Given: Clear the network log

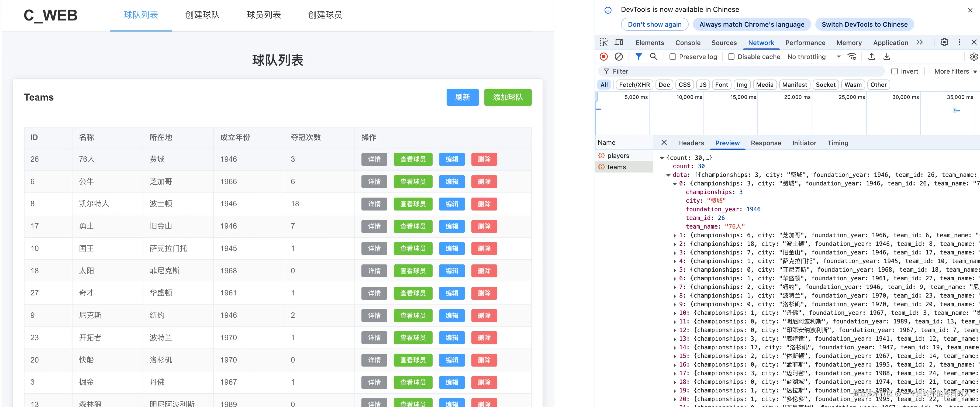Looking at the screenshot, I should [x=619, y=57].
